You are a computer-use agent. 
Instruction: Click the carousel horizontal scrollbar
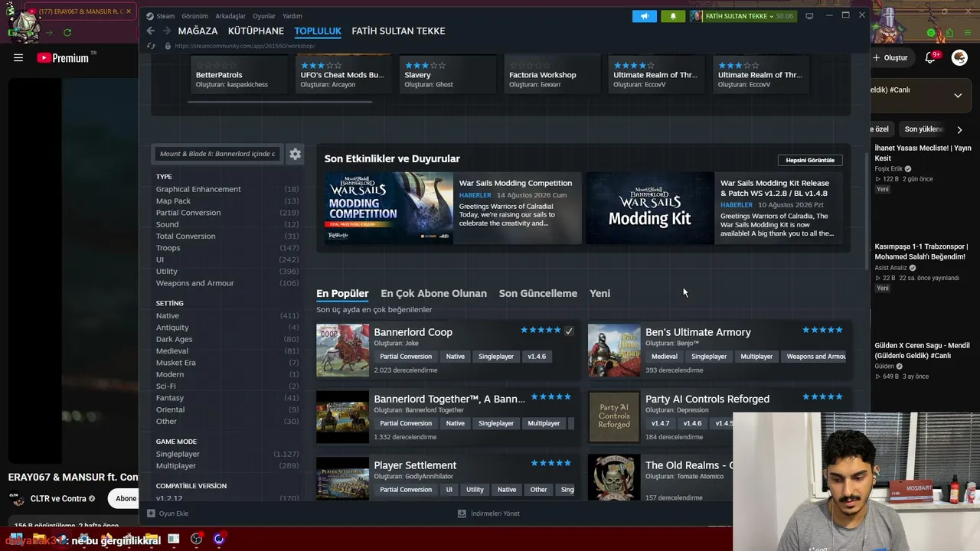[281, 102]
